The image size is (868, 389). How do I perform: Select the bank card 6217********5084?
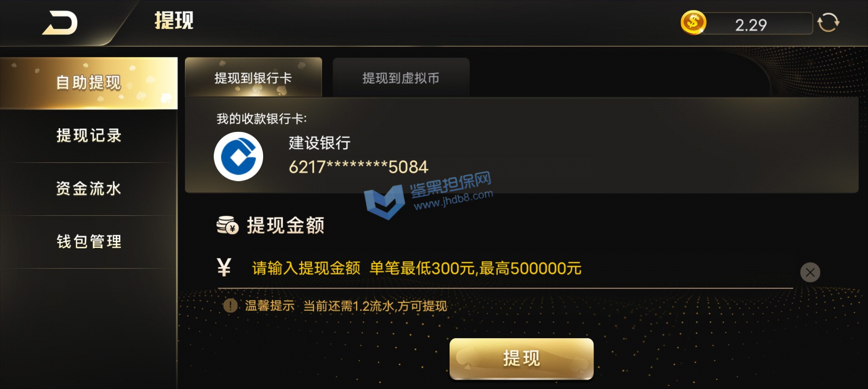pyautogui.click(x=521, y=146)
